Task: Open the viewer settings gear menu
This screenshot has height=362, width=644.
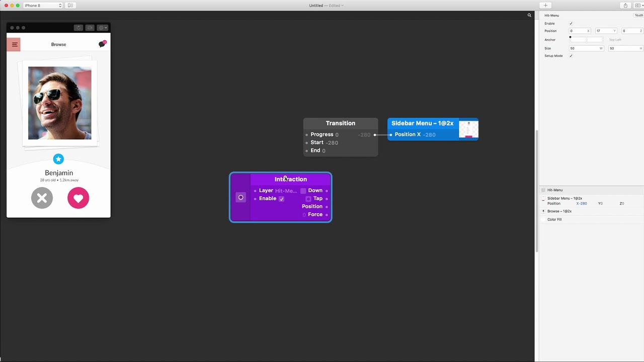Action: [x=103, y=28]
